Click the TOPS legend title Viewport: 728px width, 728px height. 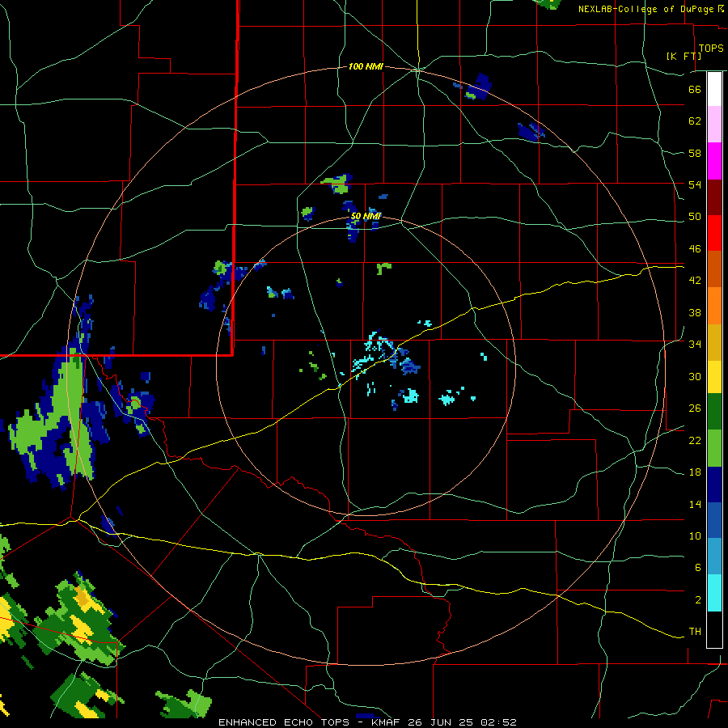[711, 49]
